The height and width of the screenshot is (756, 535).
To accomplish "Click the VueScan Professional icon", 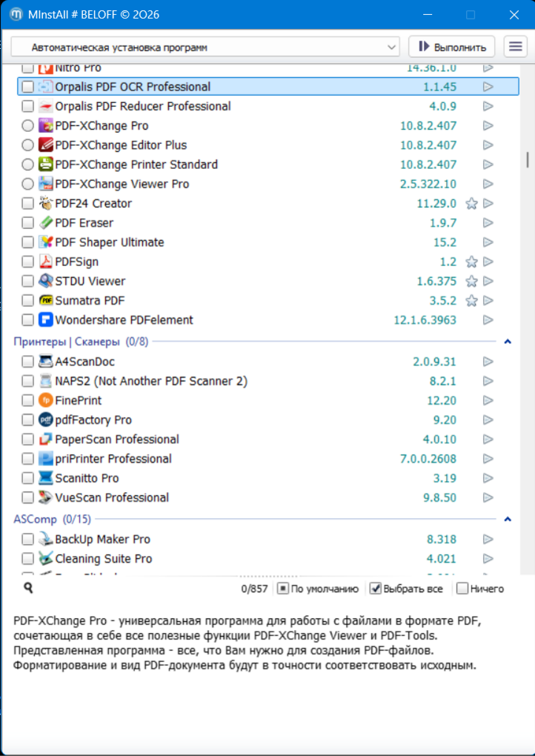I will (x=46, y=497).
